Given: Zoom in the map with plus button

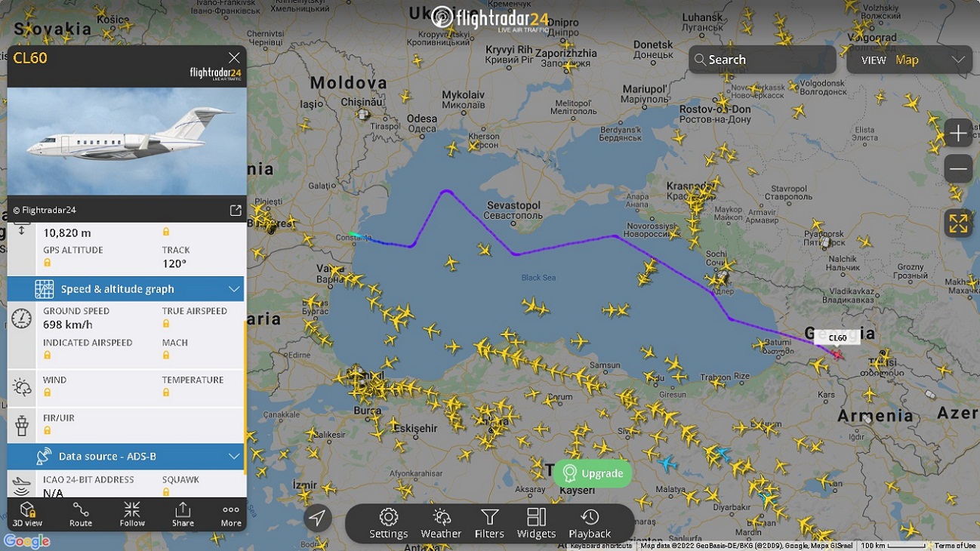Looking at the screenshot, I should 958,133.
